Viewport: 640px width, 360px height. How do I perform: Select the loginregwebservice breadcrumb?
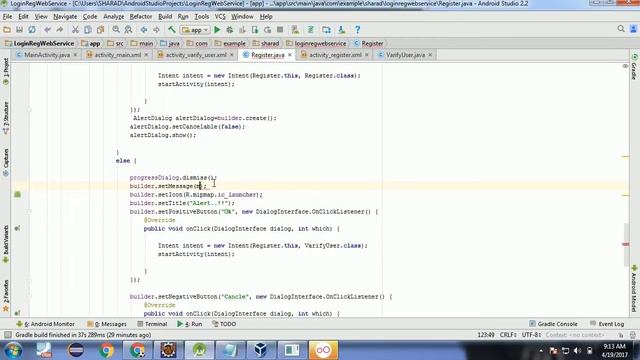316,43
